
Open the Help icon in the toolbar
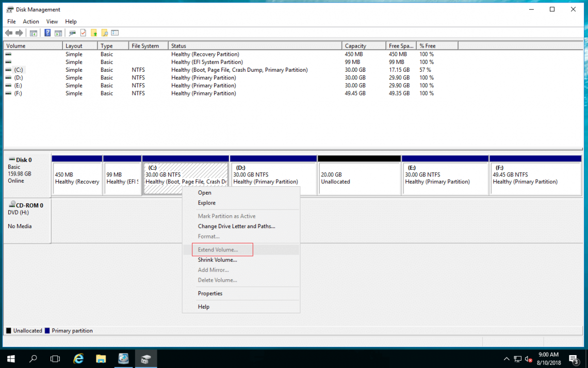47,33
